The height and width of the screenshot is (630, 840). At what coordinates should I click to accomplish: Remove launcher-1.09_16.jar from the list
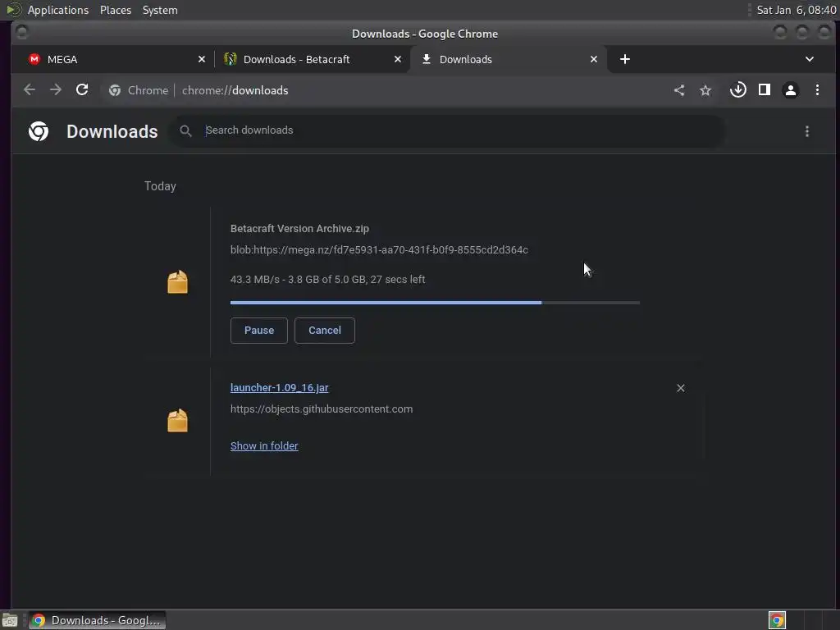[x=680, y=388]
